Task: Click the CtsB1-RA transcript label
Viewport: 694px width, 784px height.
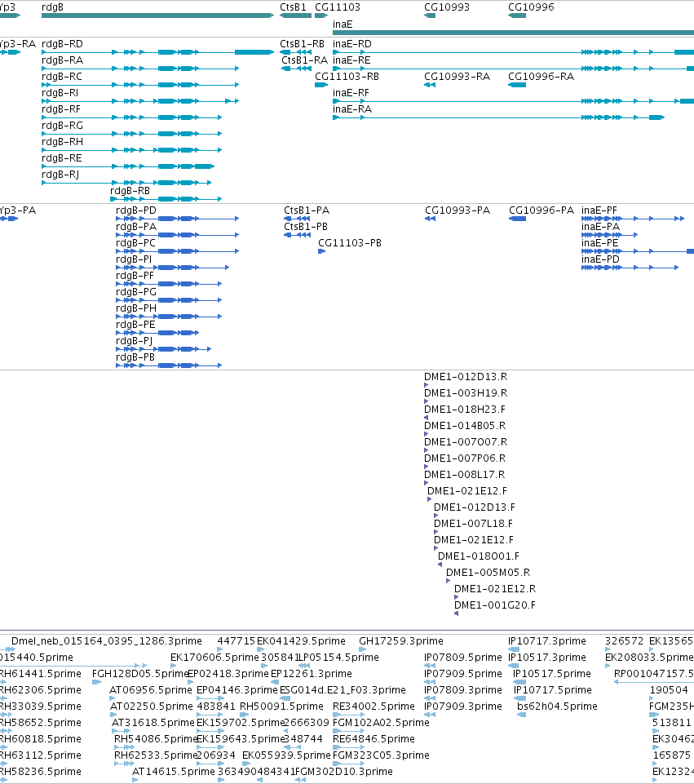Action: coord(304,60)
